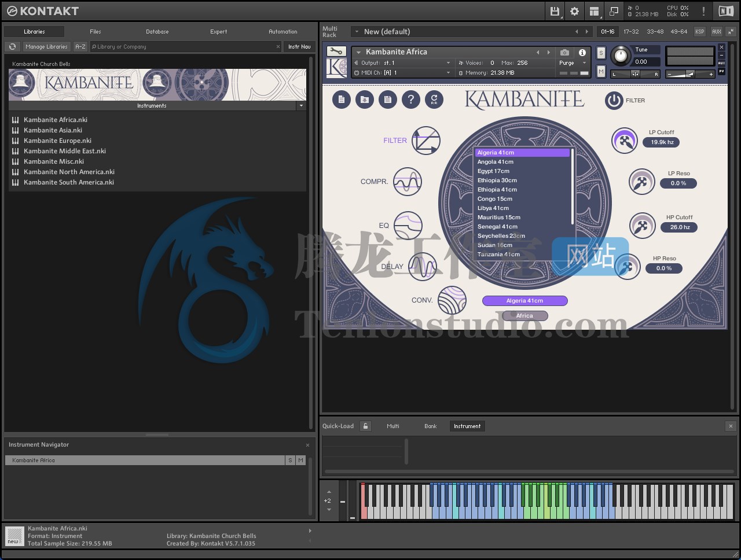Select Quick-Load Bank tab
Screen dimensions: 741x560
click(x=431, y=426)
